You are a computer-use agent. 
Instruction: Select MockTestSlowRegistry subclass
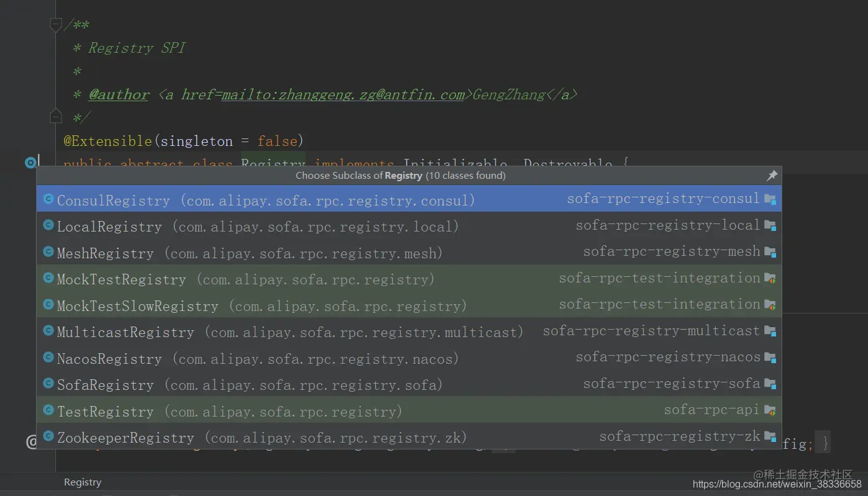pyautogui.click(x=409, y=305)
